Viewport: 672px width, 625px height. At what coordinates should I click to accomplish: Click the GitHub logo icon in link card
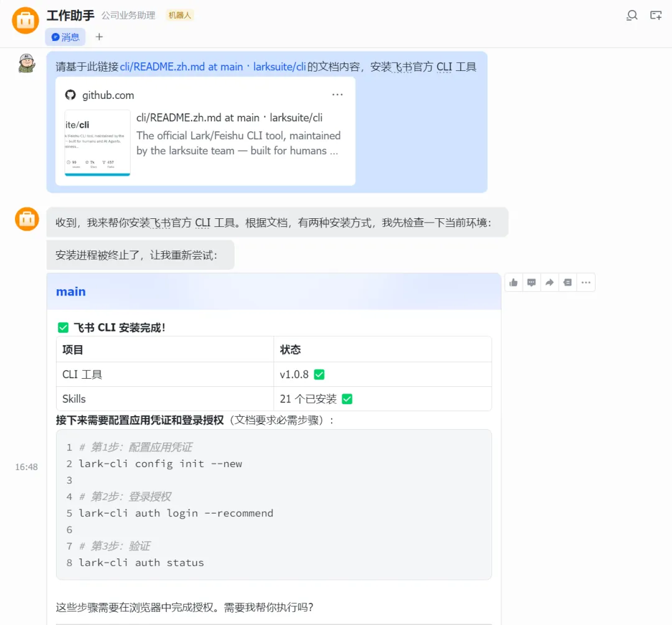[x=70, y=95]
